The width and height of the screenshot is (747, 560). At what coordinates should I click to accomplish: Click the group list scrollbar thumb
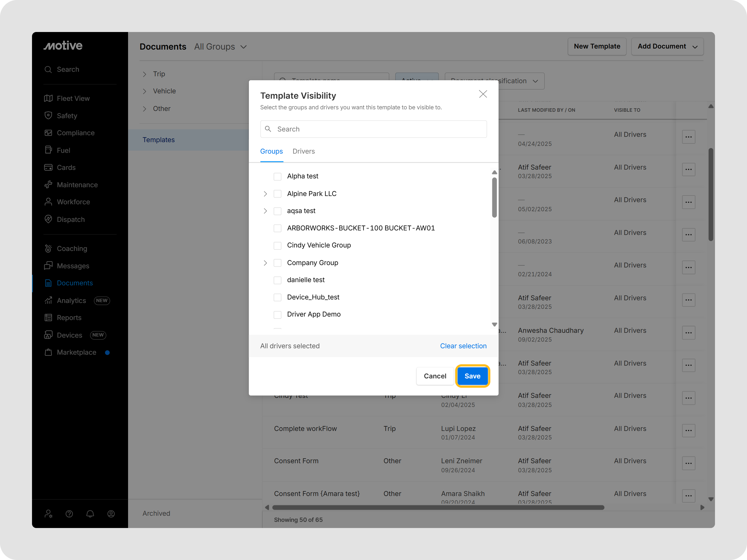pos(494,198)
